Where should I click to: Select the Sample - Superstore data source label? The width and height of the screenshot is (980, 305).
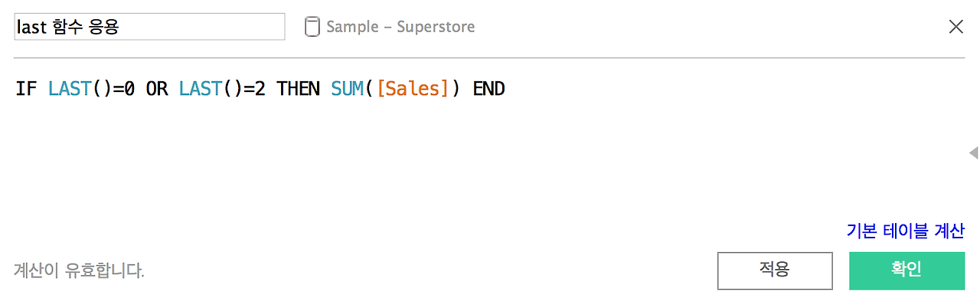(400, 27)
